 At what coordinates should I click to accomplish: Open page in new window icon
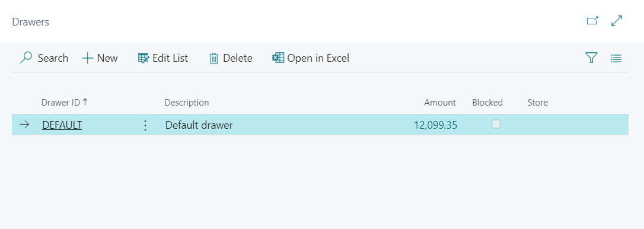click(592, 21)
